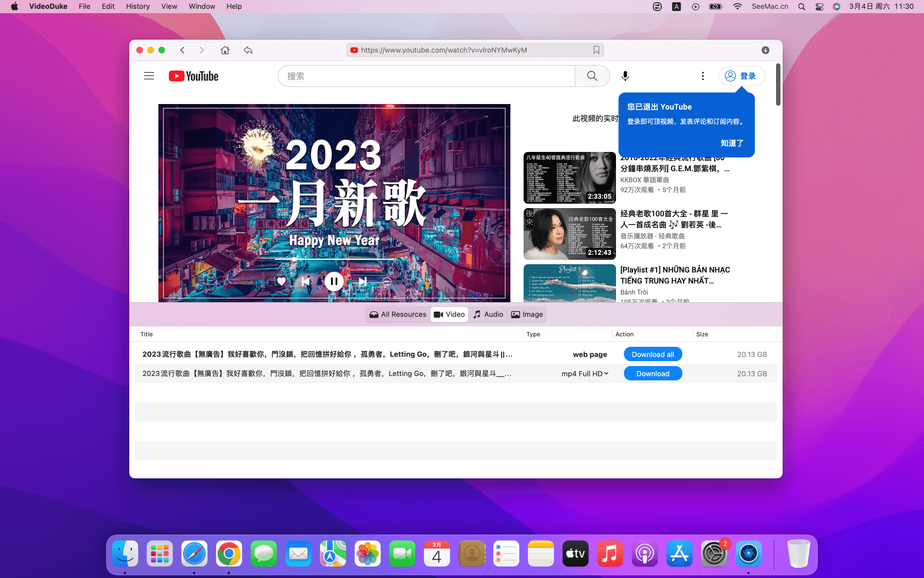The image size is (924, 578).
Task: Switch to the Audio tab
Action: 488,314
